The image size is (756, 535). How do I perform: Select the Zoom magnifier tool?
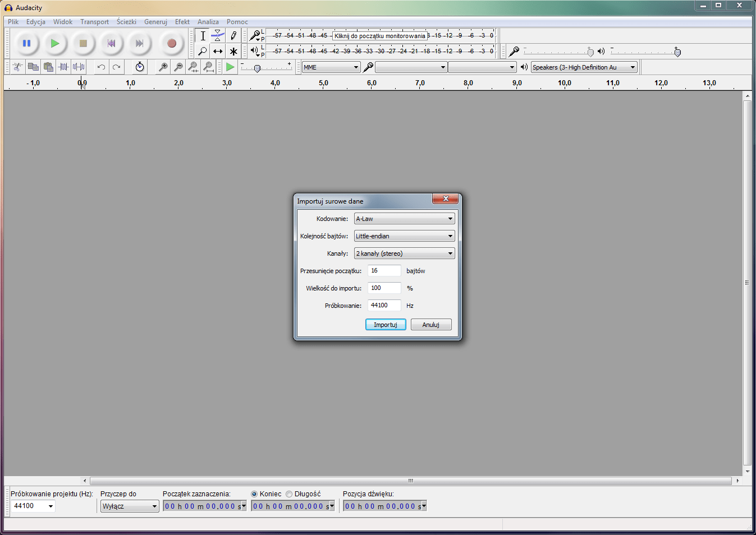tap(203, 51)
